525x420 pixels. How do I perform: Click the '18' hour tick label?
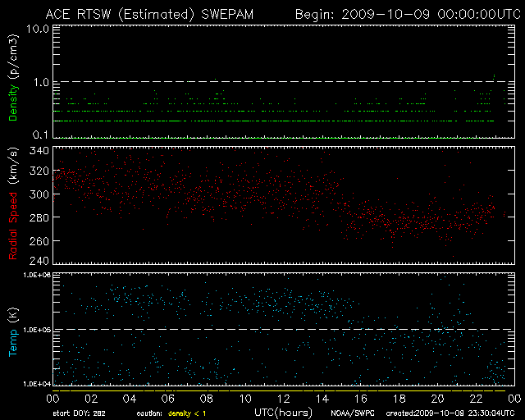[399, 399]
